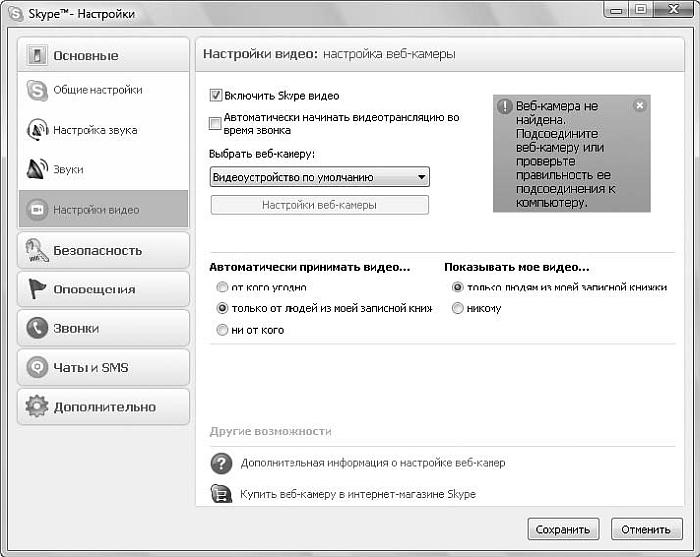
Task: Click the Отменить button
Action: click(x=645, y=529)
